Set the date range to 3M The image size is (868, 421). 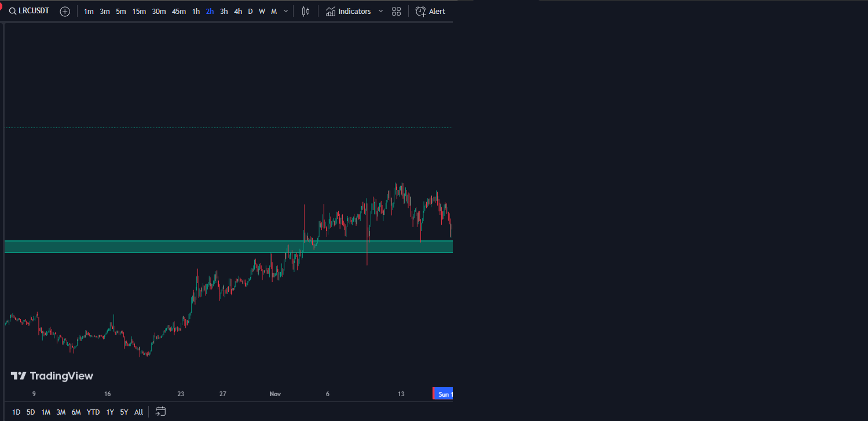[x=61, y=412]
